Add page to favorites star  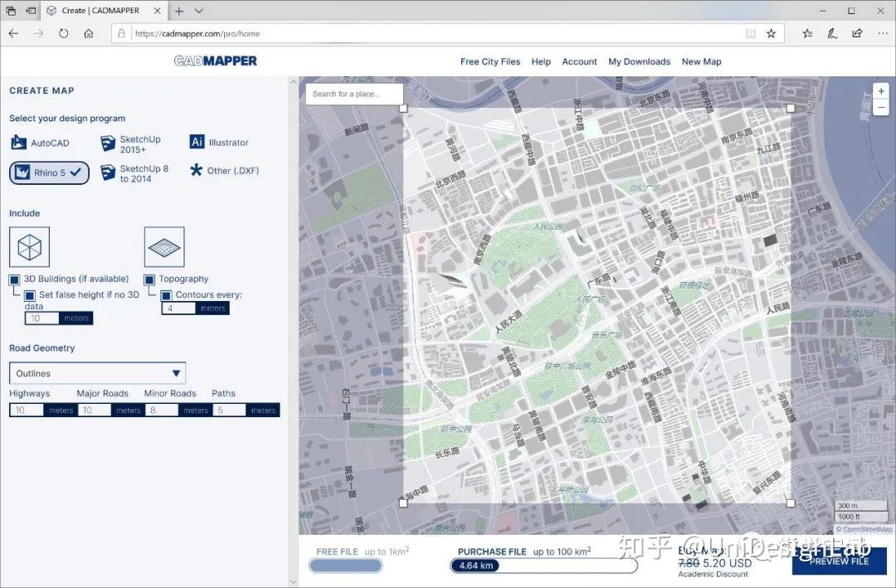772,34
